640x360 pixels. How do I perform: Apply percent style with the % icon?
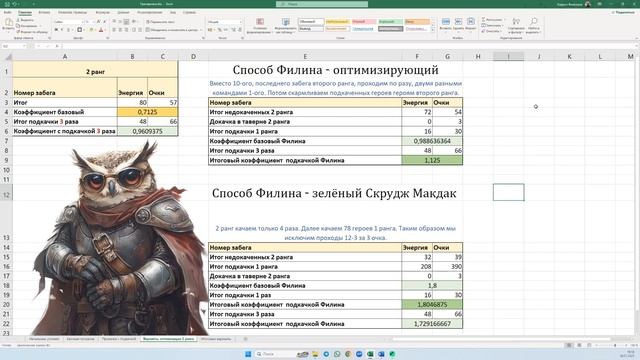(220, 29)
